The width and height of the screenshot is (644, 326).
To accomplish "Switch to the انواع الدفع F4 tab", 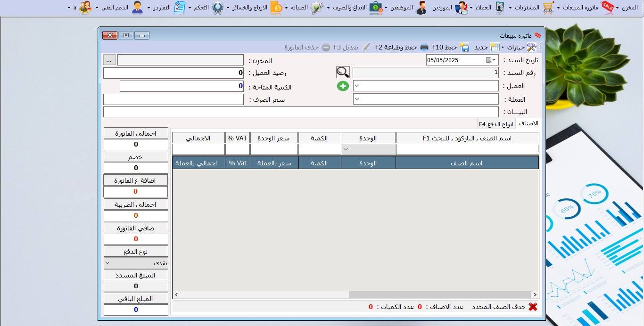I will pos(495,124).
